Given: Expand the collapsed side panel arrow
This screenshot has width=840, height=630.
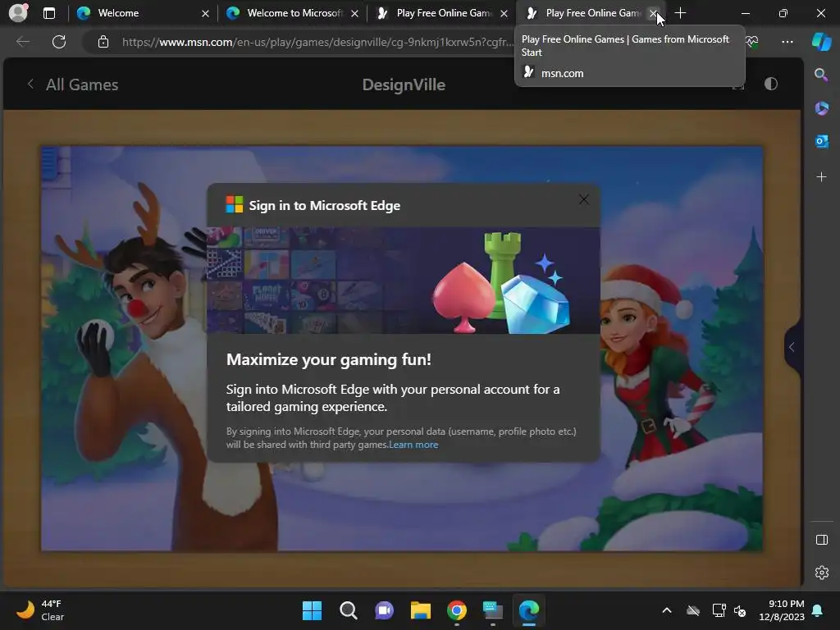Looking at the screenshot, I should [x=792, y=347].
